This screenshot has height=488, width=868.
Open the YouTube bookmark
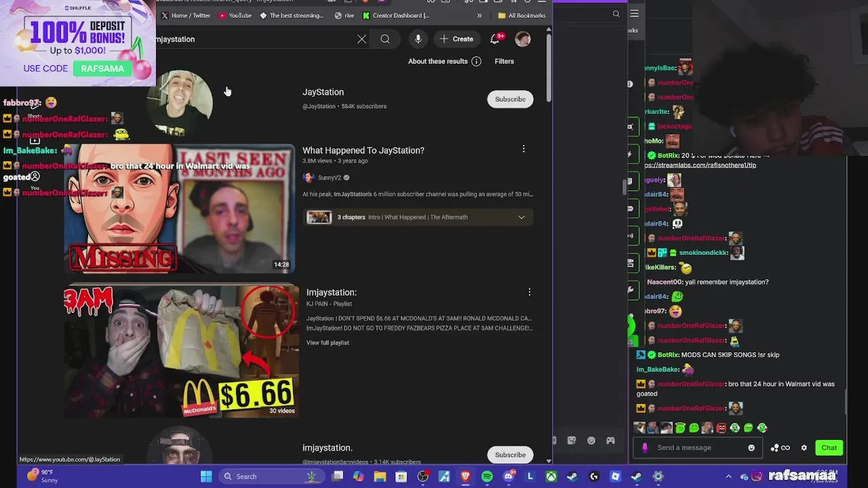235,16
